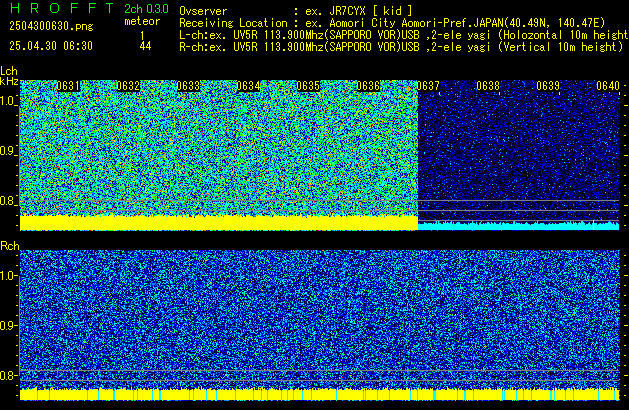Click the Rch 0.8 kHz axis label
Viewport: 629px width, 410px height.
(x=8, y=375)
